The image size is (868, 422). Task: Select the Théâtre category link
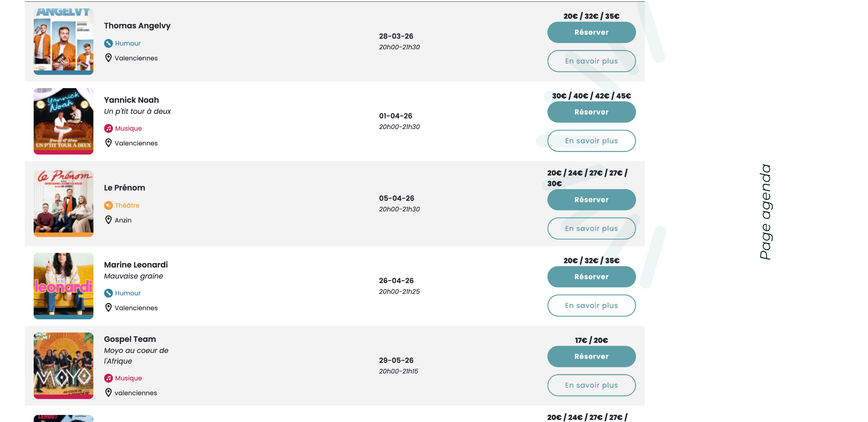127,205
